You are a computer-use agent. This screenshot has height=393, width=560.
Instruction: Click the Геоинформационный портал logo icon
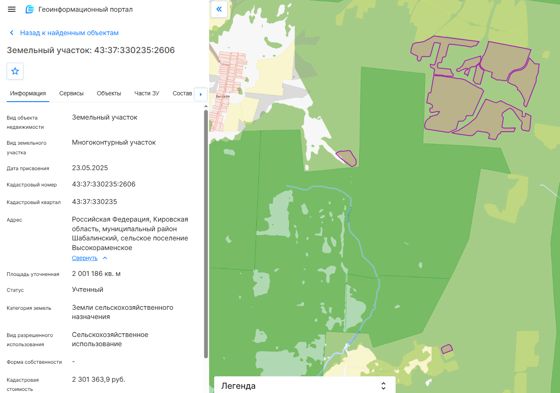pos(29,9)
